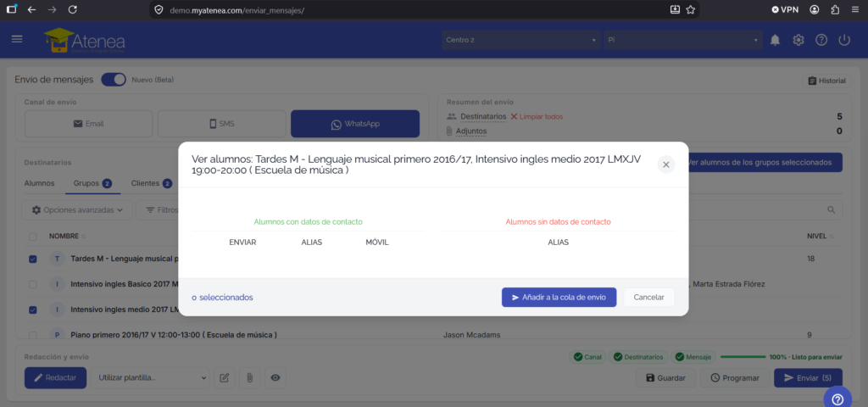Sort by the NOMBRE column

click(67, 237)
